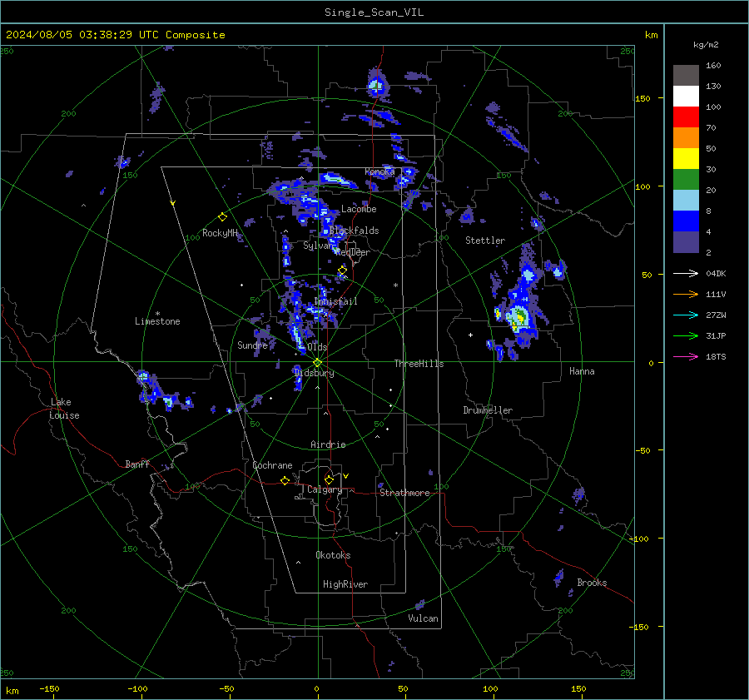Click the Stettler town label
This screenshot has width=749, height=700.
(485, 241)
